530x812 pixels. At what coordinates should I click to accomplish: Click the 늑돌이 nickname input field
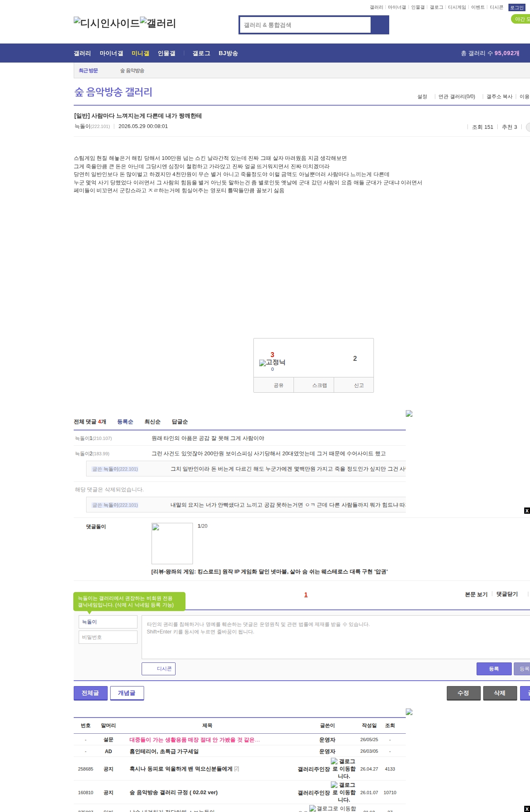(x=108, y=622)
